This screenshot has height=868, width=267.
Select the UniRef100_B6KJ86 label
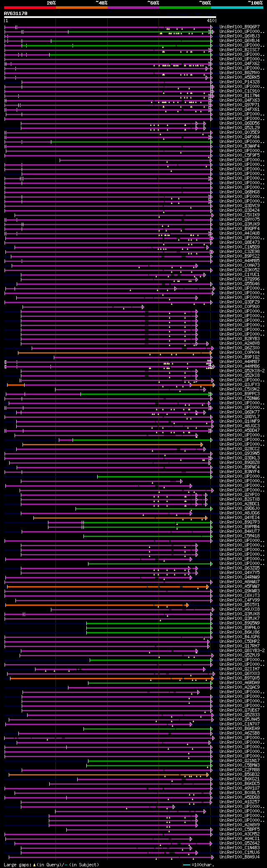click(x=239, y=632)
